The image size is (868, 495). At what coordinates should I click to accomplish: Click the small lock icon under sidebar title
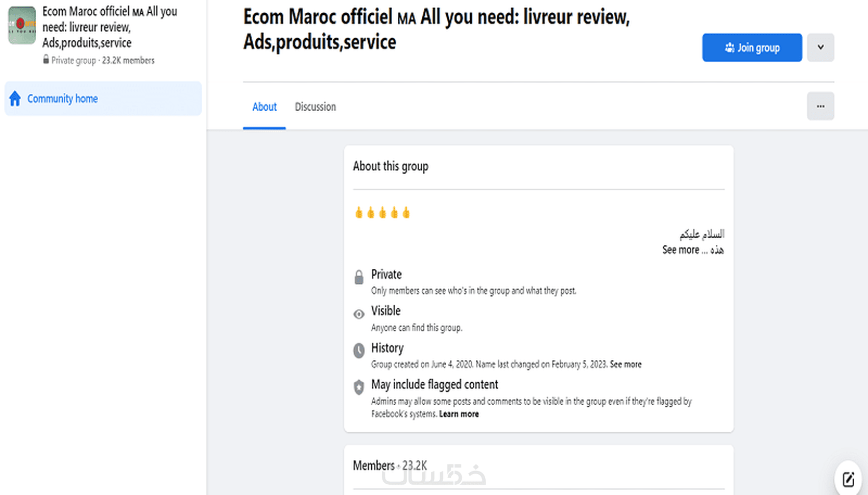coord(46,60)
